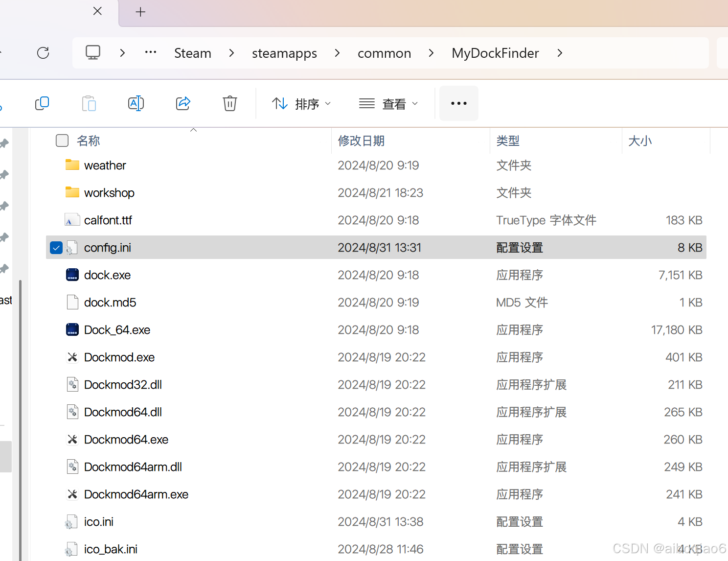Image resolution: width=728 pixels, height=561 pixels.
Task: Show hidden breadcrumb path via ellipsis
Action: point(151,52)
